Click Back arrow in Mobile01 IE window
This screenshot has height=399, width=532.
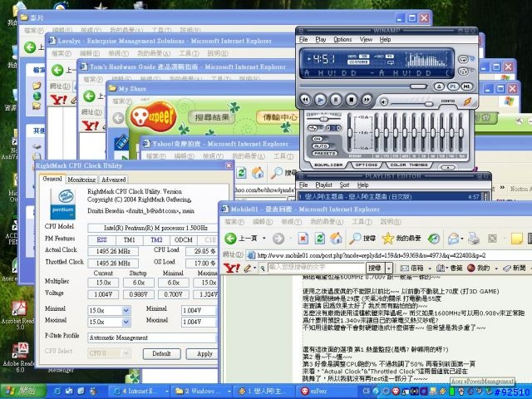point(230,239)
